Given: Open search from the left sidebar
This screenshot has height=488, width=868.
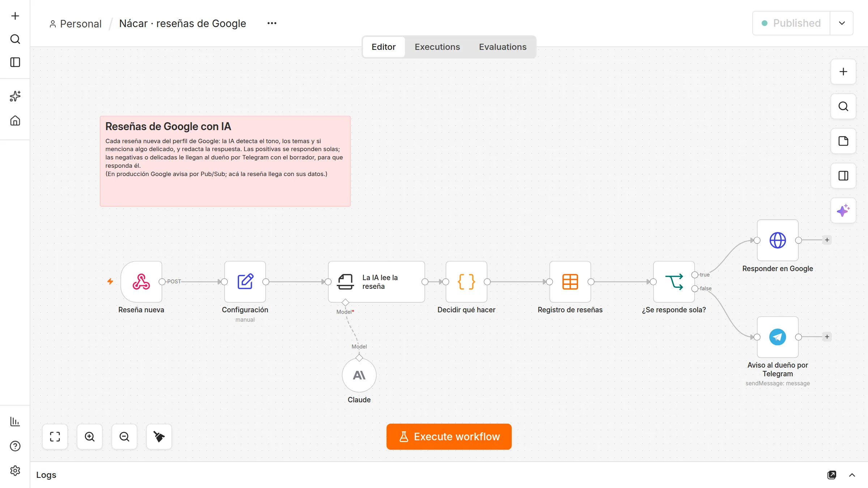Looking at the screenshot, I should [15, 39].
